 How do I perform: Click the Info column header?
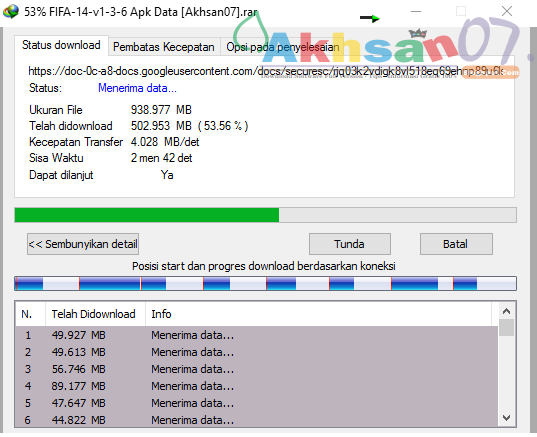point(319,314)
